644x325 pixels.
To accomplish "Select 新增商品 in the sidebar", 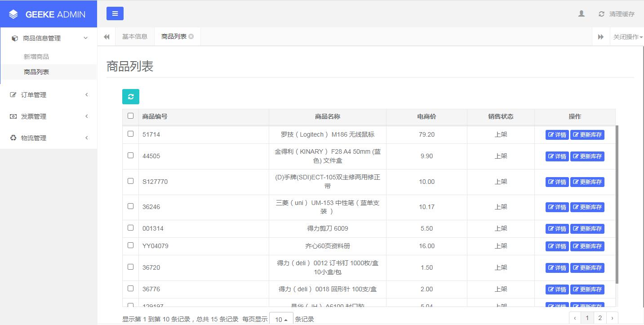I will click(36, 57).
